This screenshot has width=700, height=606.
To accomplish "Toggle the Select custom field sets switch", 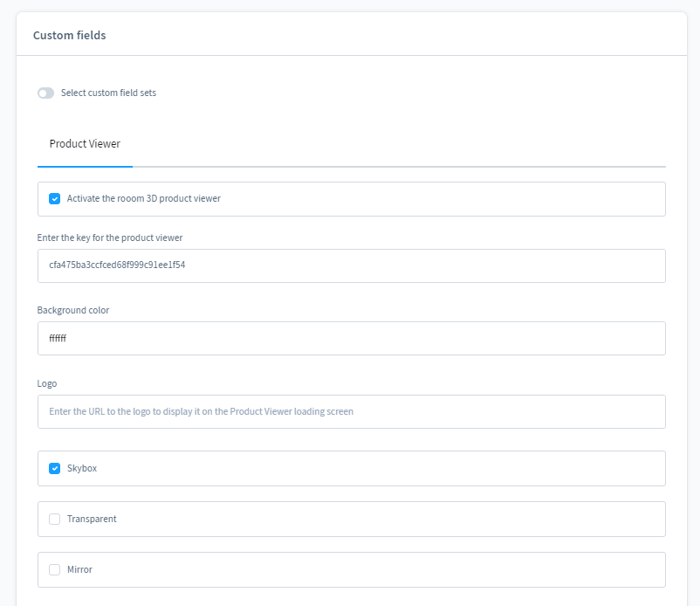I will coord(45,93).
